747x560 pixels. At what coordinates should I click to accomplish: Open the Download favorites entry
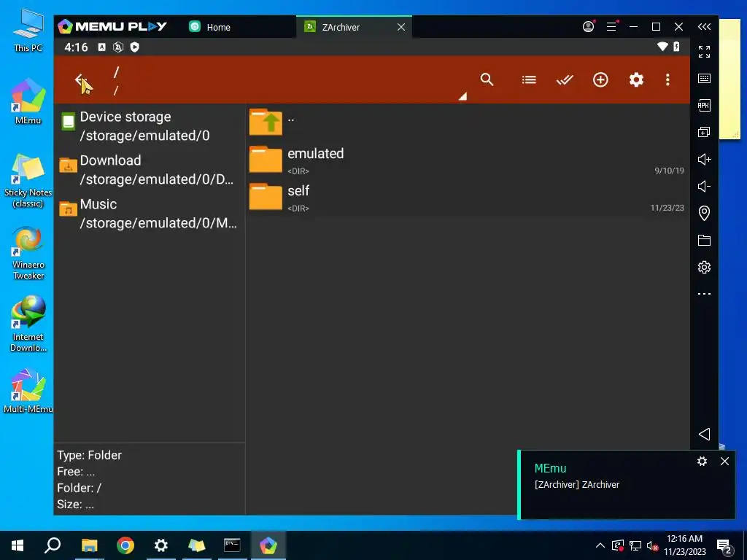[150, 169]
